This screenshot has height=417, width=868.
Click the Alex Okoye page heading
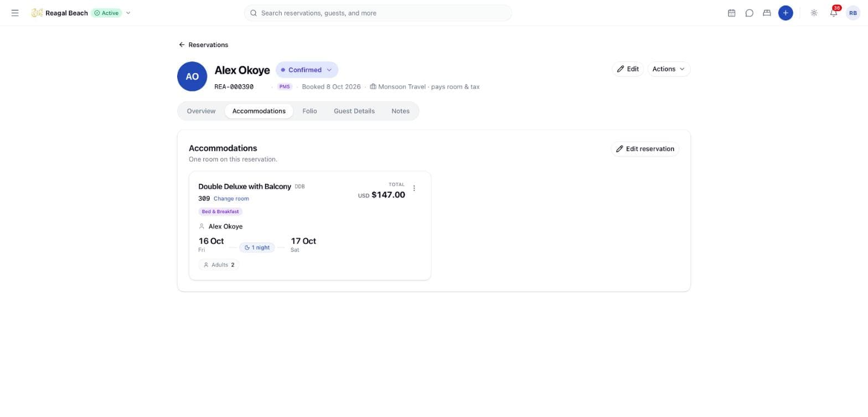point(242,70)
